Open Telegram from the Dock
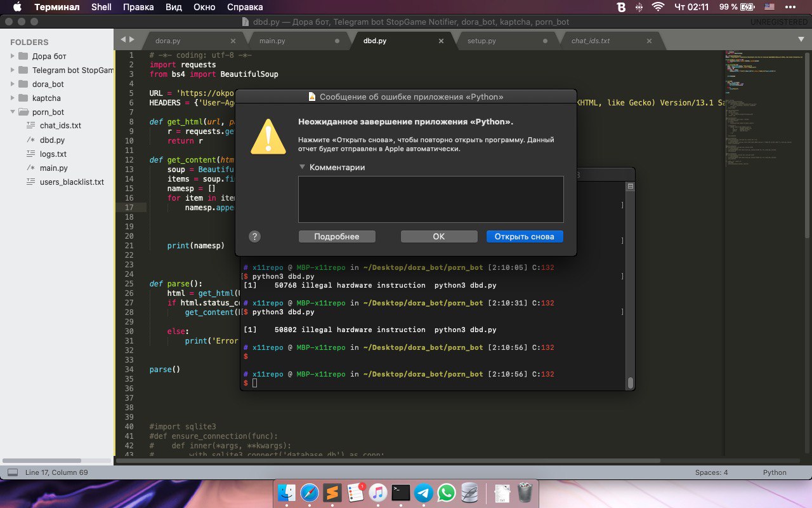 pyautogui.click(x=423, y=493)
